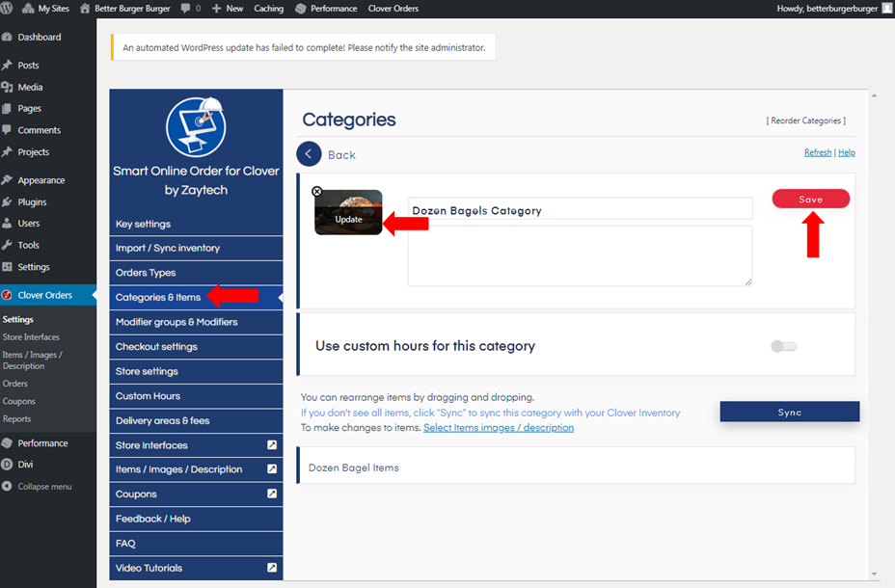
Task: Click the user avatar in admin bar
Action: (887, 8)
